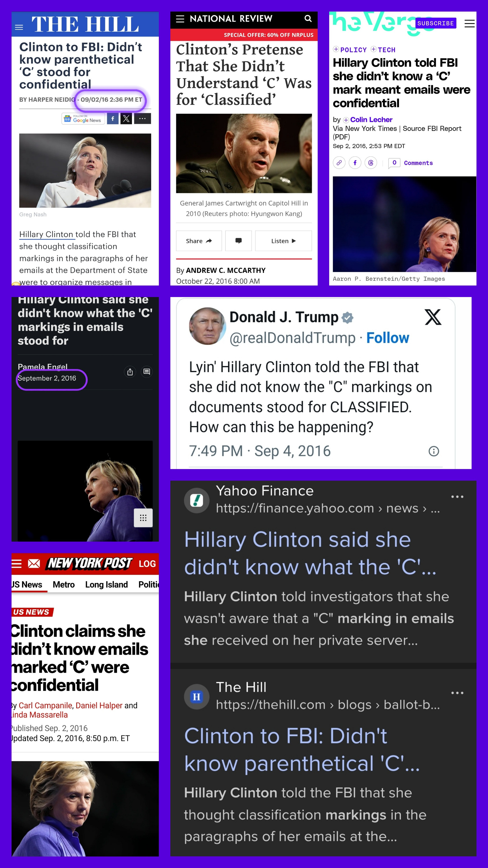Click Listen button on National Review article
The image size is (488, 868).
pyautogui.click(x=284, y=241)
